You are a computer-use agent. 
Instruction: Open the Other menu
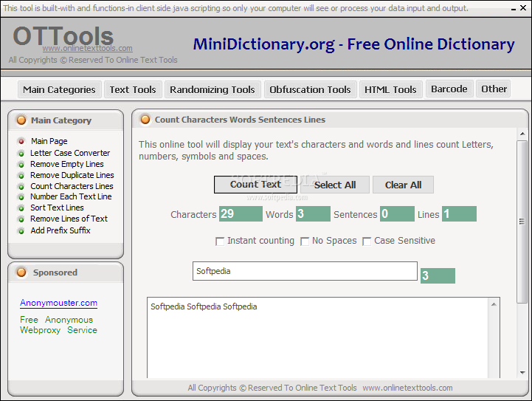pyautogui.click(x=494, y=89)
